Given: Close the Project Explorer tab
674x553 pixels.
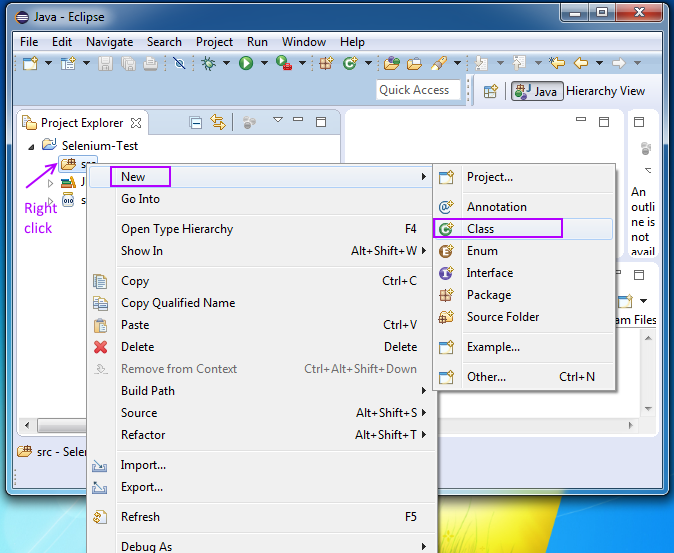Looking at the screenshot, I should [136, 123].
